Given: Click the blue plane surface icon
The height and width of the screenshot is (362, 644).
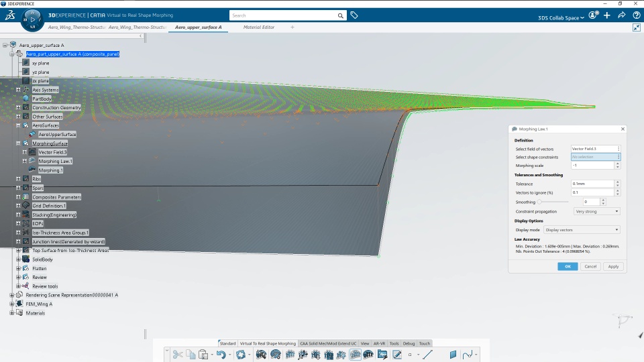Looking at the screenshot, I should [x=453, y=354].
